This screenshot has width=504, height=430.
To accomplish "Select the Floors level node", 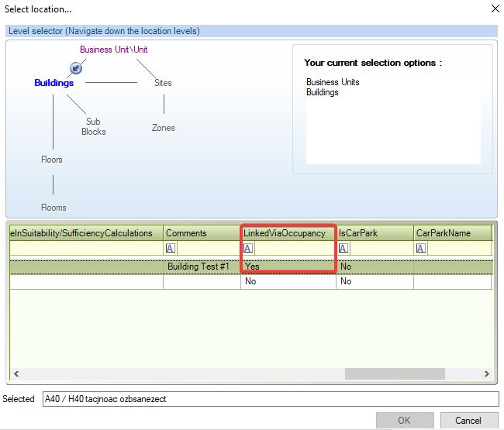I will click(x=52, y=160).
